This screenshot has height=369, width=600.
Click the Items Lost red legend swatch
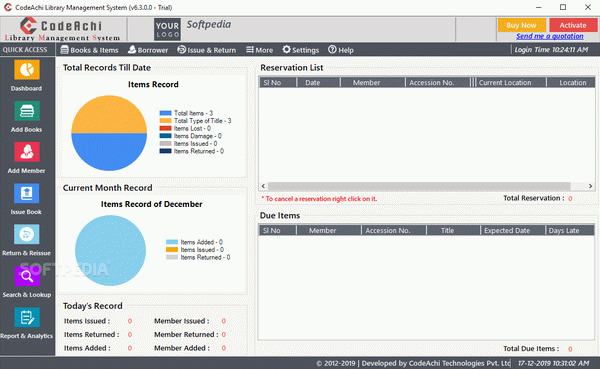tap(165, 129)
